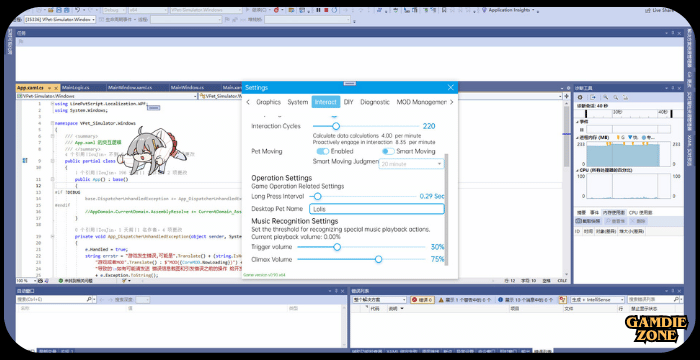Switch to the MainWindow.cs editor tab
The image size is (700, 360).
(194, 88)
